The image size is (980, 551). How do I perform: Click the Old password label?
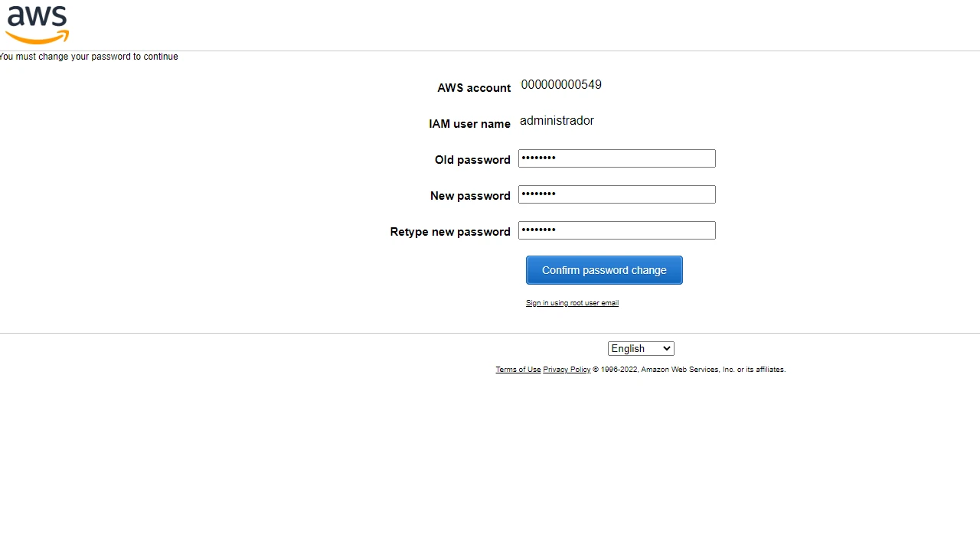click(472, 160)
